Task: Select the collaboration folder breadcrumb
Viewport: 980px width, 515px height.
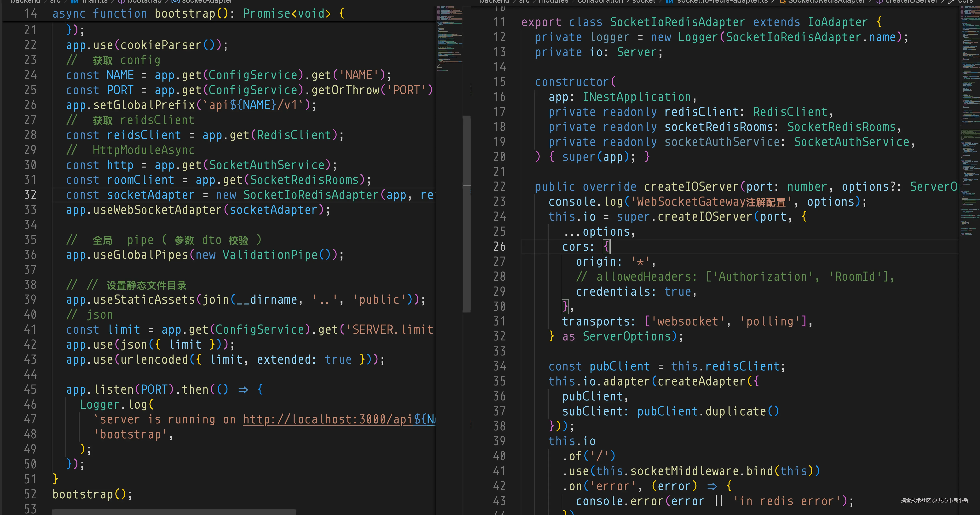Action: pos(600,1)
